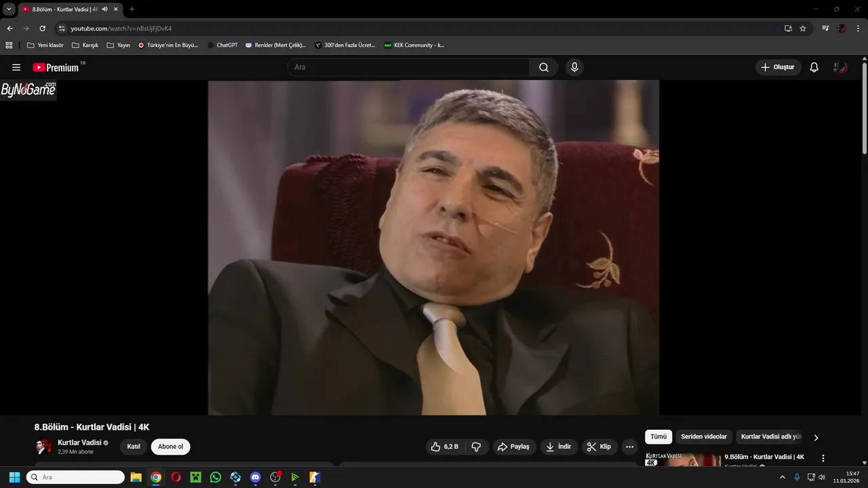The height and width of the screenshot is (488, 868).
Task: Open Yeni klasör bookmark folder
Action: (x=45, y=45)
